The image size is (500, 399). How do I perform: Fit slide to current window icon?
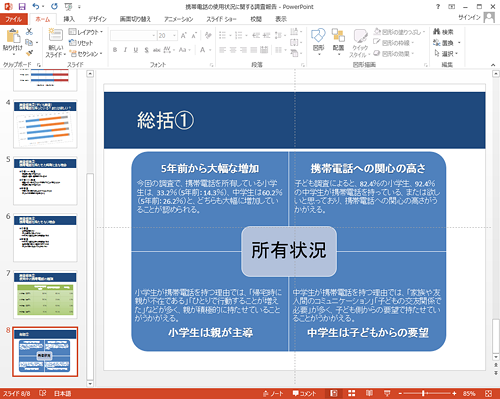489,394
